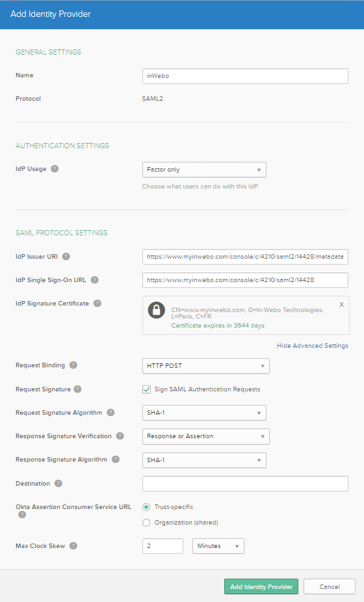Click the Request Signature Algorithm help icon
The width and height of the screenshot is (364, 602).
coord(110,413)
